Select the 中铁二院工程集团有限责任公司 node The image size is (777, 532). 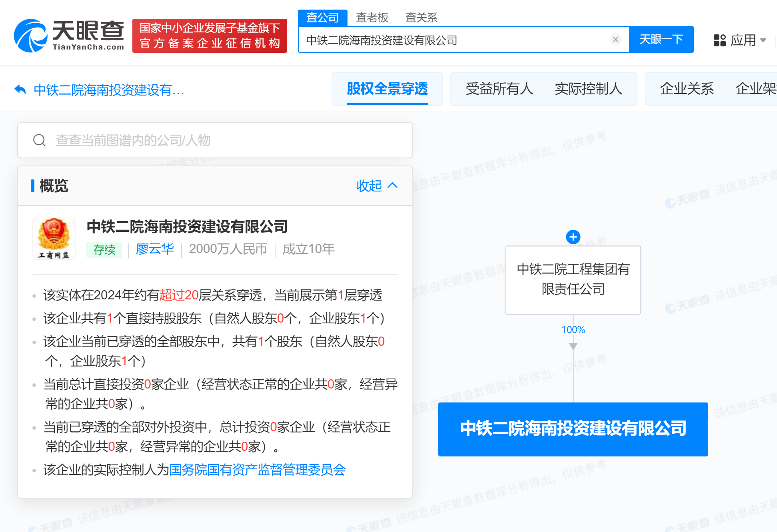(x=573, y=280)
